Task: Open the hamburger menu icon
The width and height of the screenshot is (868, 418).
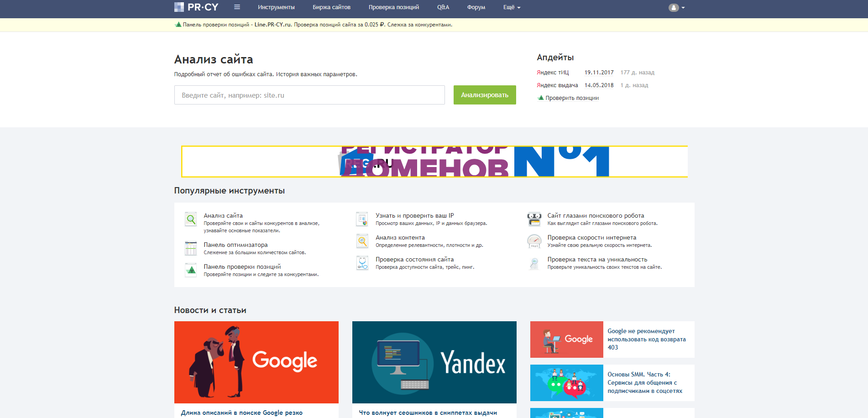Action: [237, 7]
